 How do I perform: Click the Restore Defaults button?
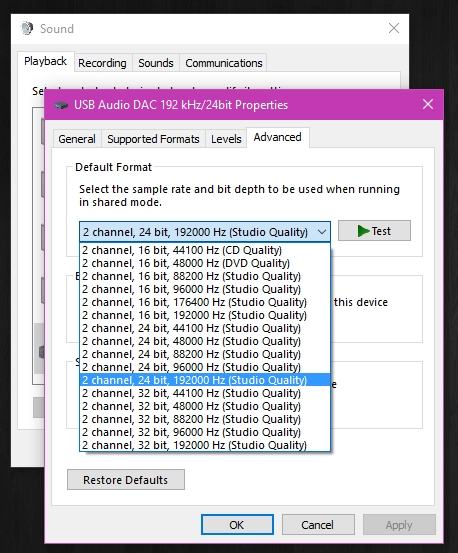click(126, 480)
